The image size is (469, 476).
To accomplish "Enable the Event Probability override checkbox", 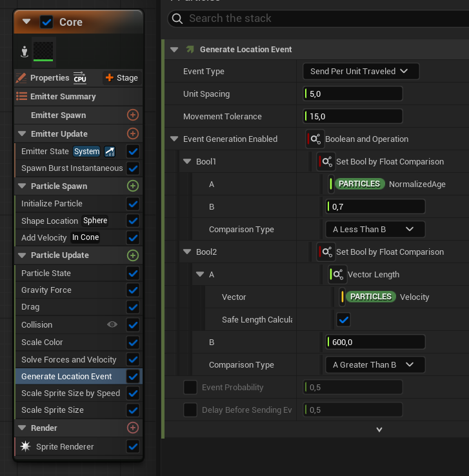I will 190,388.
